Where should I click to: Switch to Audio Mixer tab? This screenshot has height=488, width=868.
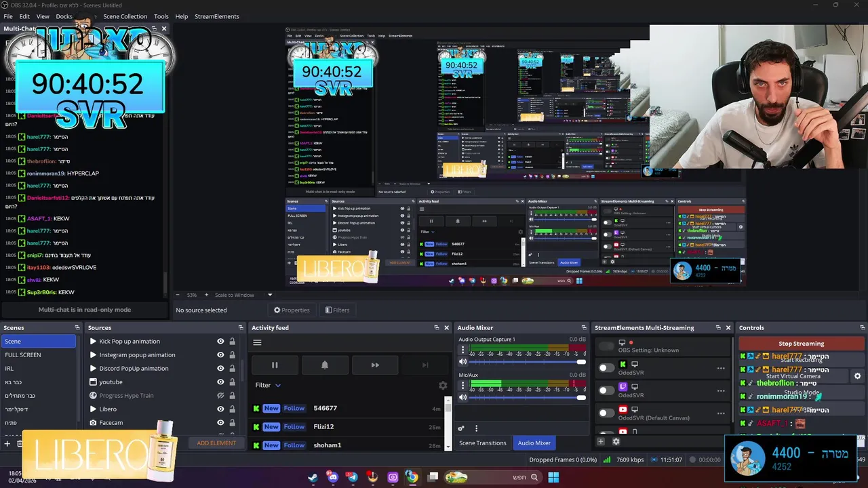pyautogui.click(x=534, y=443)
